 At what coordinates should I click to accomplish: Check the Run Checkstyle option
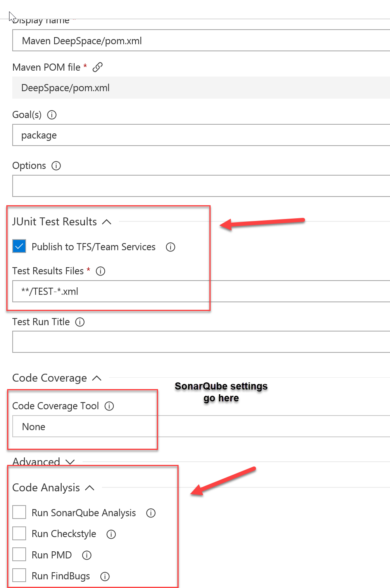[x=19, y=534]
